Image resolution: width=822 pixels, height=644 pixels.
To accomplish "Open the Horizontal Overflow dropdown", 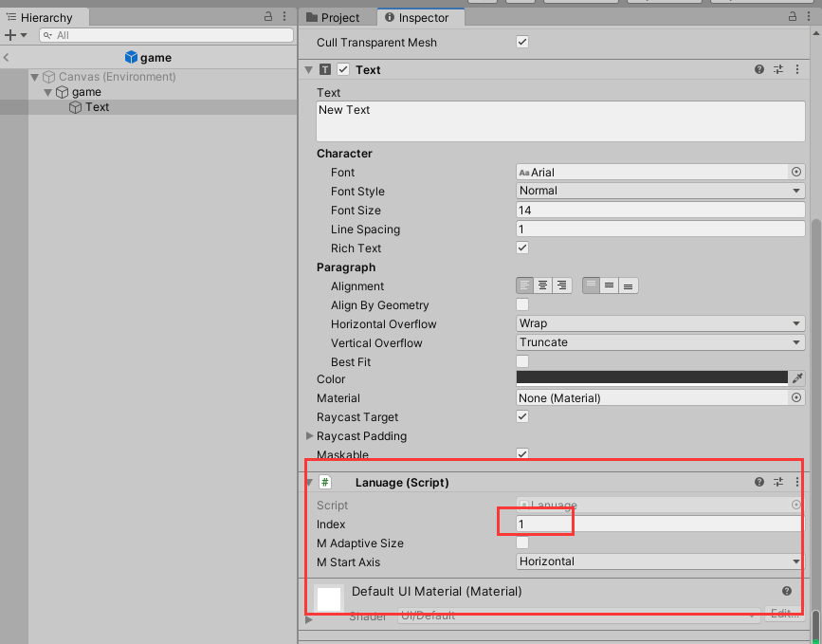I will (x=660, y=323).
